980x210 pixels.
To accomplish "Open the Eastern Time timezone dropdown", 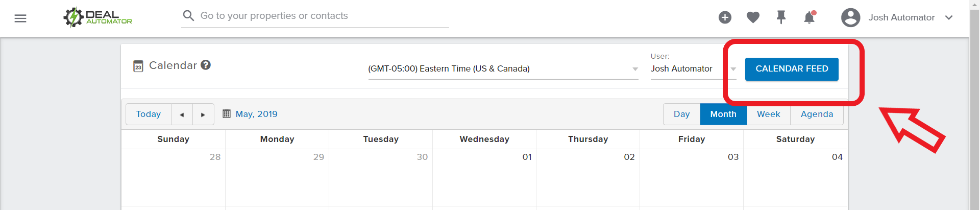I will pyautogui.click(x=503, y=69).
